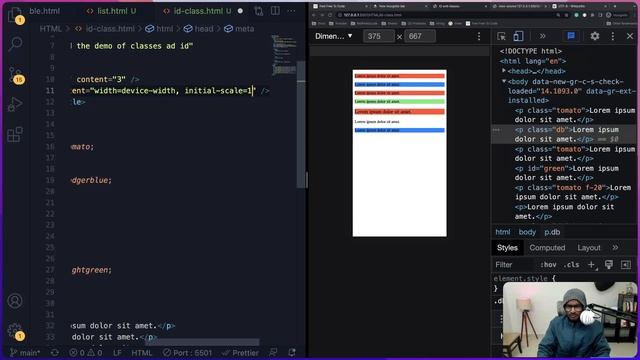The height and width of the screenshot is (360, 640).
Task: Click the editor vertical scrollbar
Action: pos(301,124)
